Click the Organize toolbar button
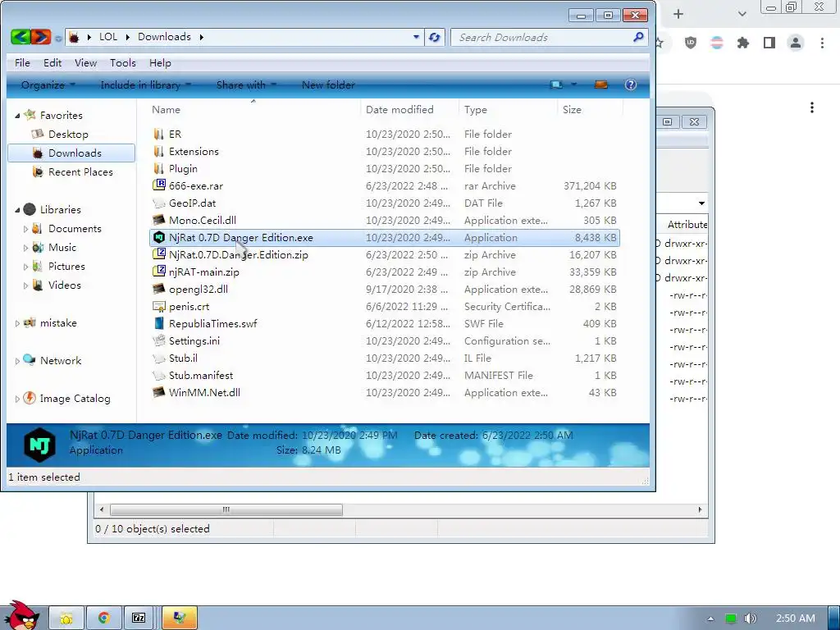This screenshot has width=840, height=630. pos(48,85)
